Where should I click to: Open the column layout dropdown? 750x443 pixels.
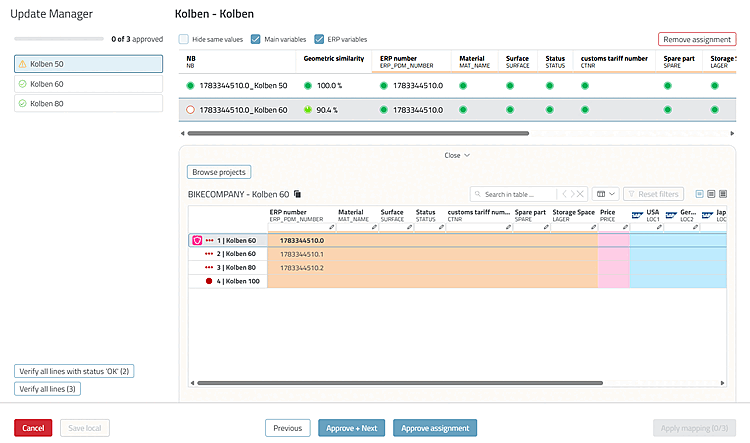606,194
